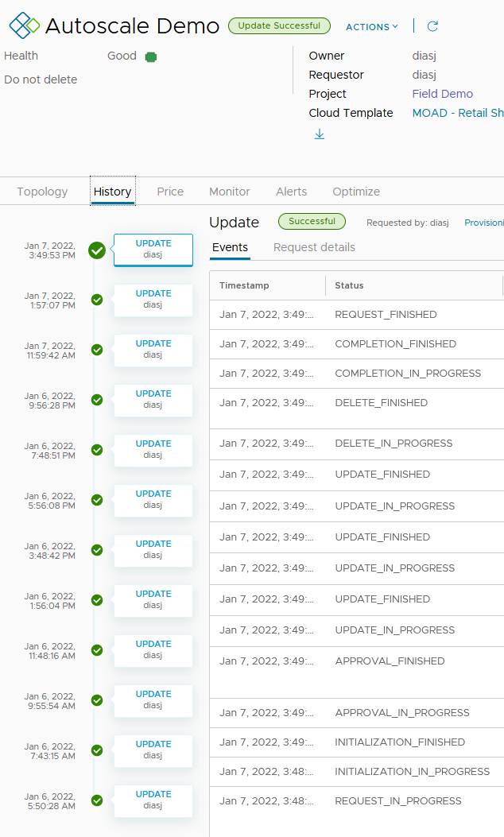Click the refresh icon beside Actions

[x=432, y=26]
